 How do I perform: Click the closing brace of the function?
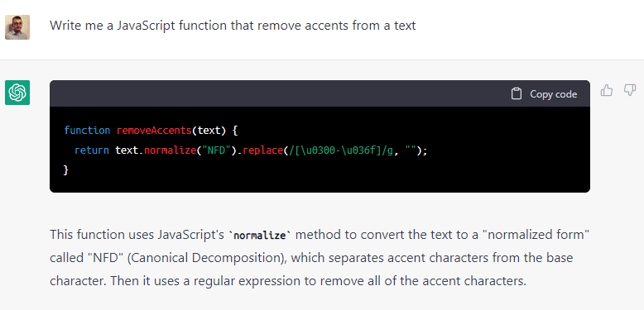click(x=66, y=169)
